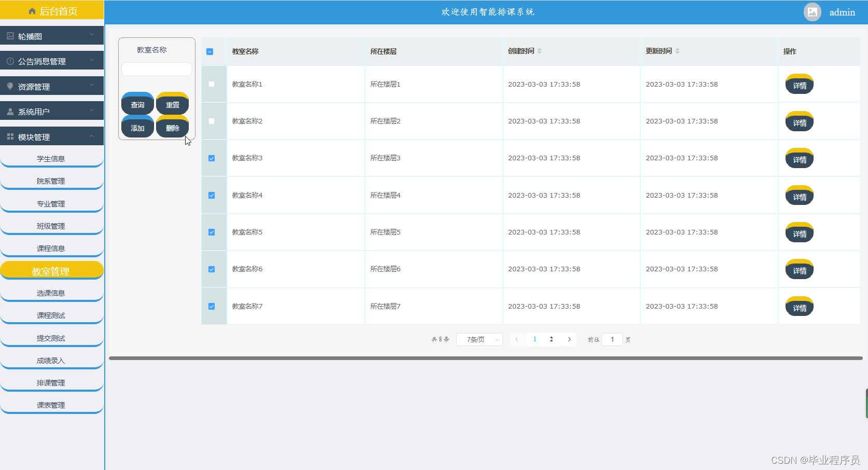Open the 成绩录入 menu item
868x470 pixels.
51,360
